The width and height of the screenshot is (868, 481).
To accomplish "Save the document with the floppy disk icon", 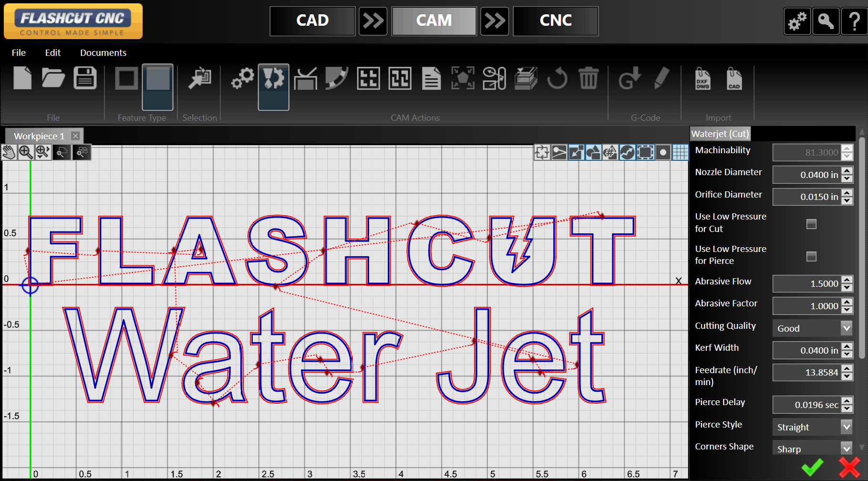I will (85, 78).
